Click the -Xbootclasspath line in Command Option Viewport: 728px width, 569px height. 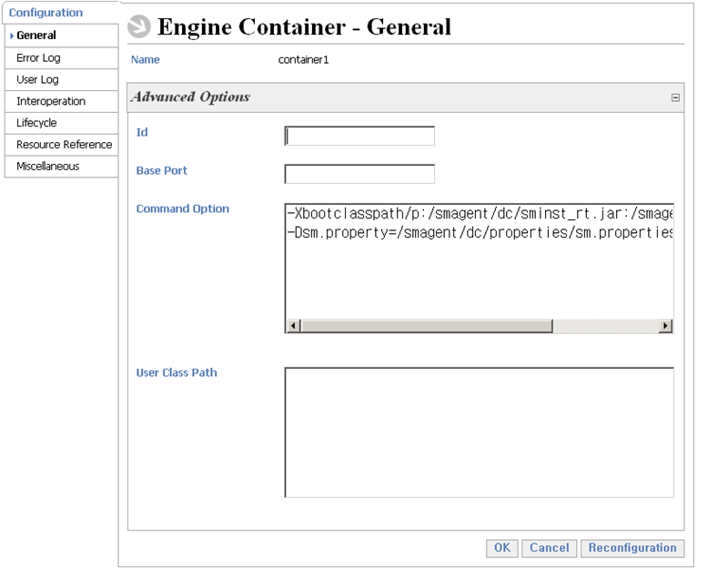[x=480, y=214]
